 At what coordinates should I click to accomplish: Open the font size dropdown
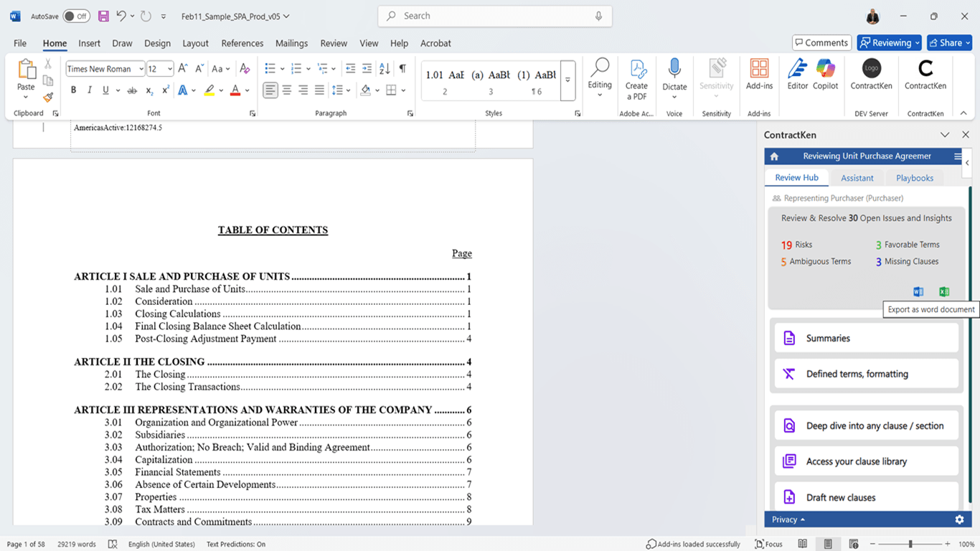[170, 69]
